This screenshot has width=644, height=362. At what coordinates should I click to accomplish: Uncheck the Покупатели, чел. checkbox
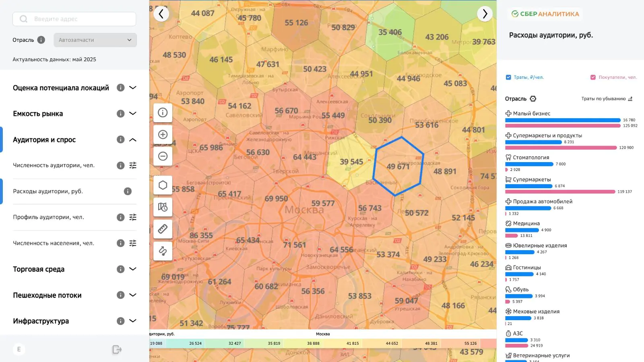pos(593,77)
